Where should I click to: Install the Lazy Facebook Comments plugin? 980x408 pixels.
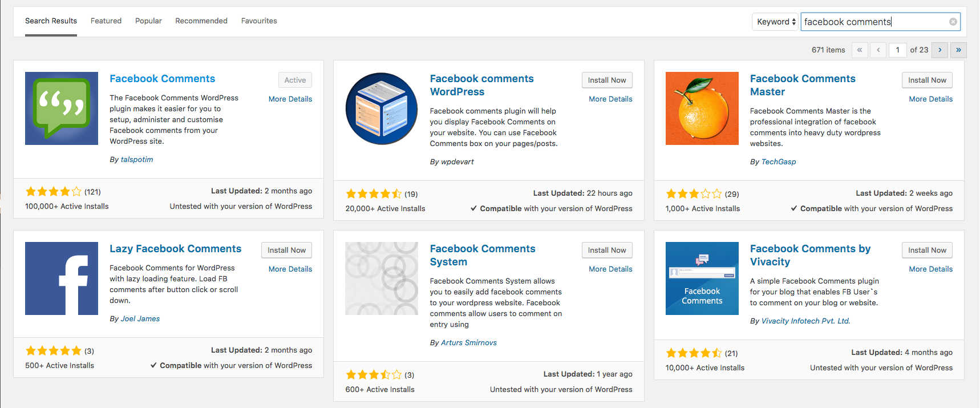pyautogui.click(x=286, y=251)
